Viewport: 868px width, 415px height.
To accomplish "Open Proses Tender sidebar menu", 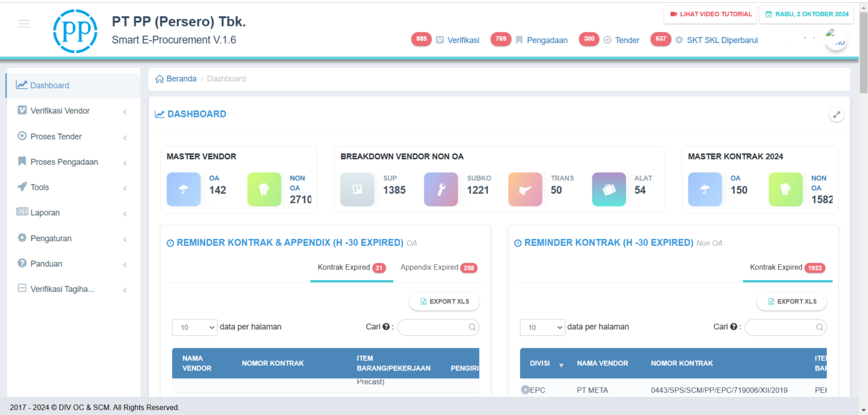I will (56, 137).
